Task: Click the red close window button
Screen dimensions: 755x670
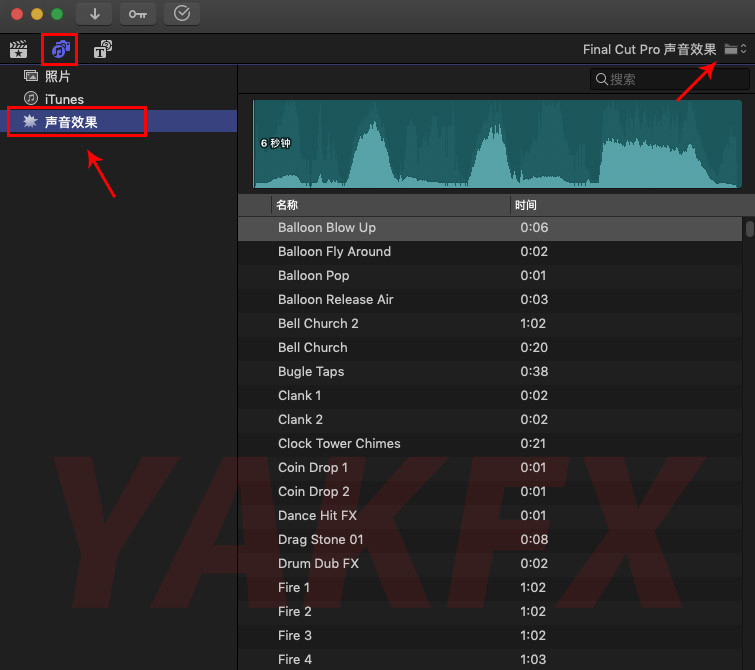Action: click(17, 14)
